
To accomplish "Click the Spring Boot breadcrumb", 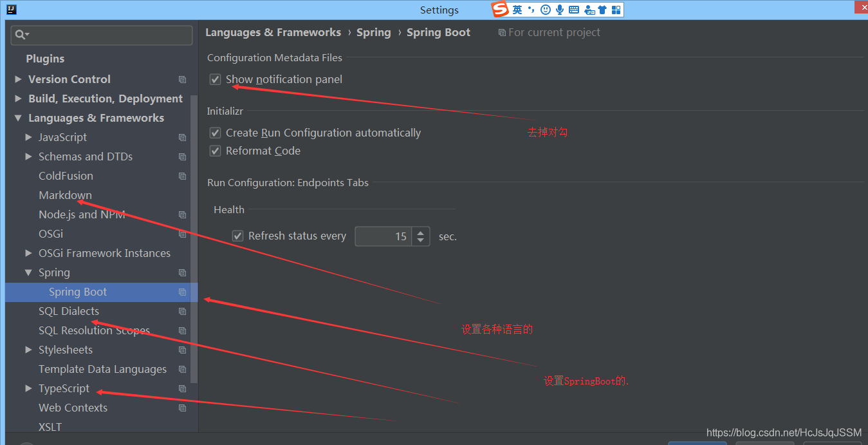I will (438, 32).
